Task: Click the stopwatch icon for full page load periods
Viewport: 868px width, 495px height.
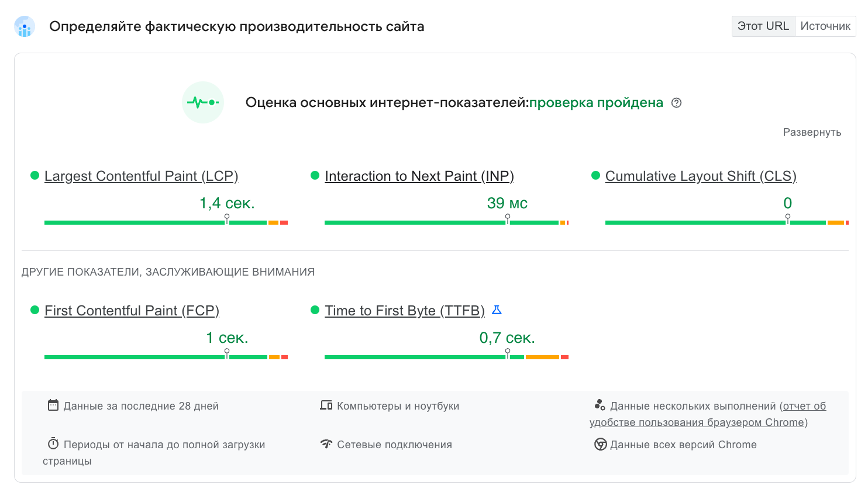Action: [53, 444]
